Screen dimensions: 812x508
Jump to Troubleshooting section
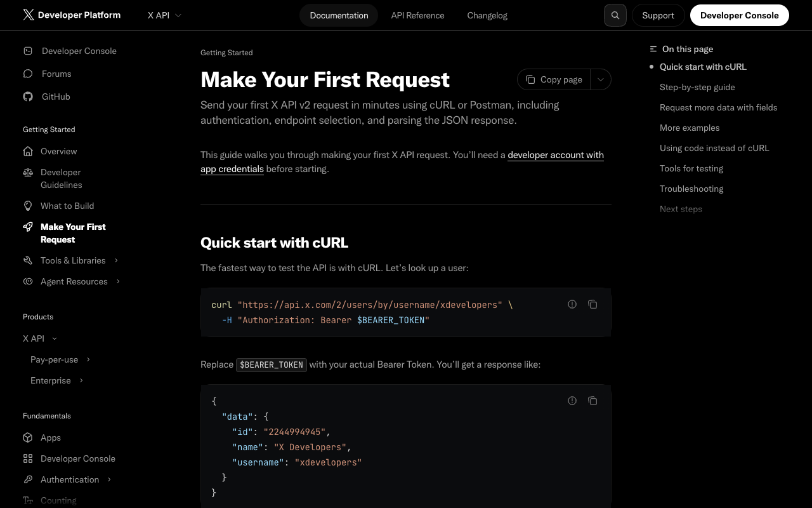(691, 189)
